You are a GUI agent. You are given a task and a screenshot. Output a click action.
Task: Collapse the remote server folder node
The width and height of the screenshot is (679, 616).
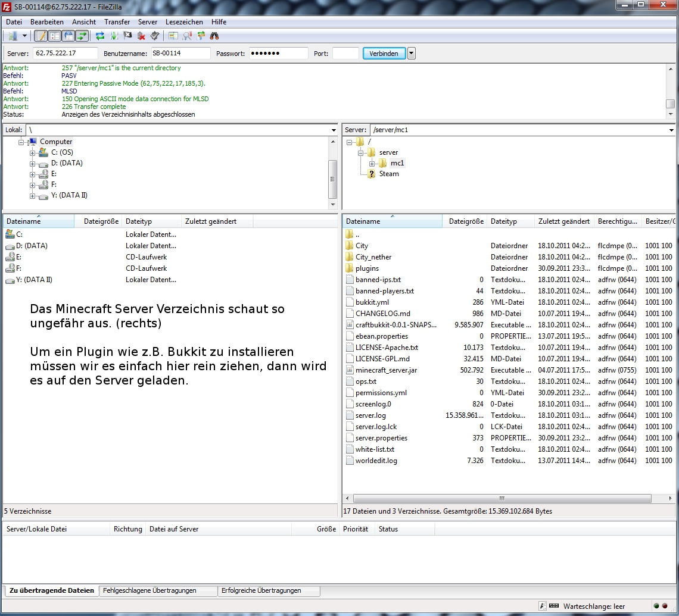(x=360, y=153)
